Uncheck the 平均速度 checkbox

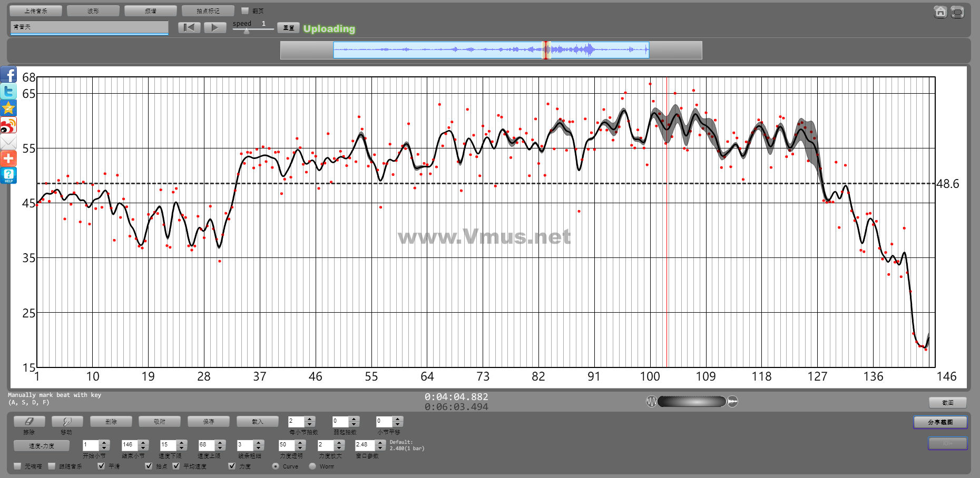177,466
